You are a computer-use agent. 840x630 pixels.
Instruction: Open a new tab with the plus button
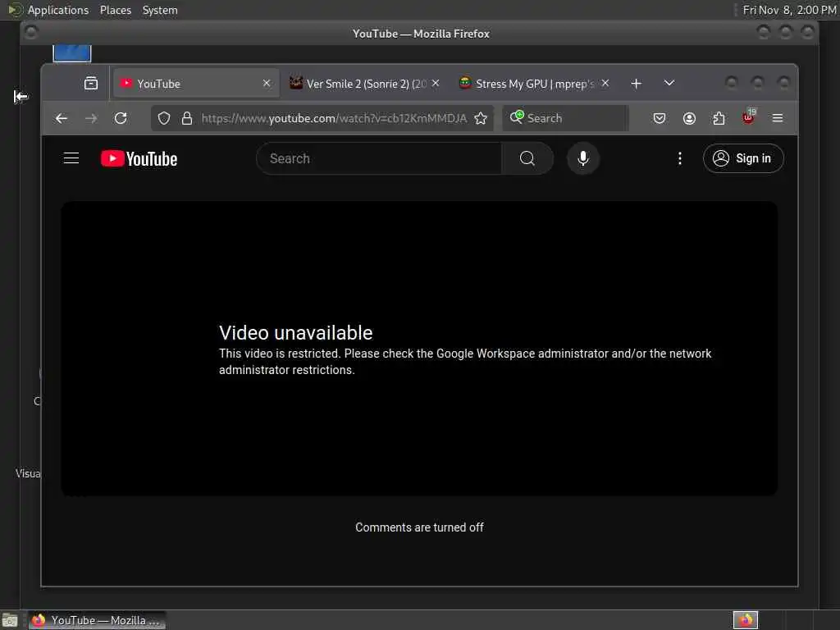click(636, 84)
